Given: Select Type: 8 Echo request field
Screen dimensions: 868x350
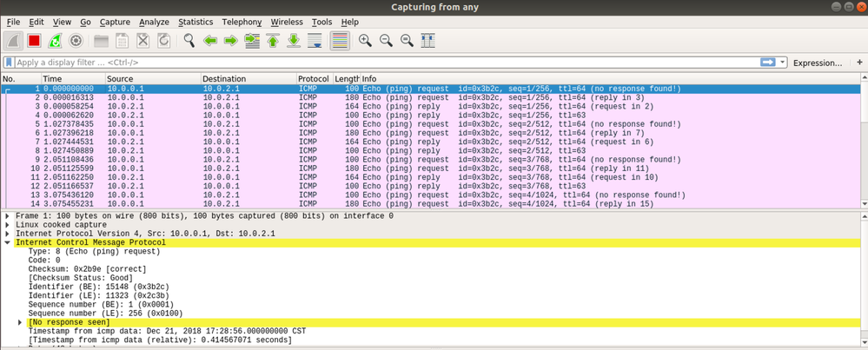Looking at the screenshot, I should 94,252.
